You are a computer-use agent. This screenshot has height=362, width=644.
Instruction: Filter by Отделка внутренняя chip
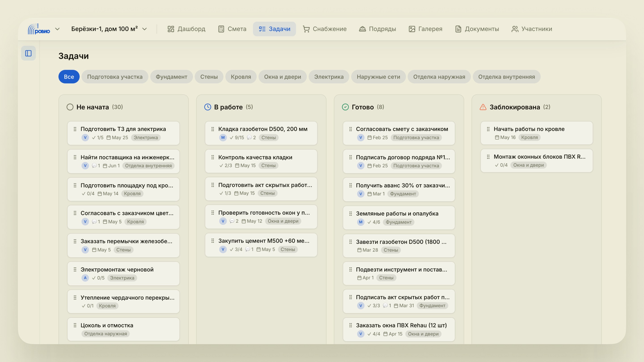(x=506, y=77)
